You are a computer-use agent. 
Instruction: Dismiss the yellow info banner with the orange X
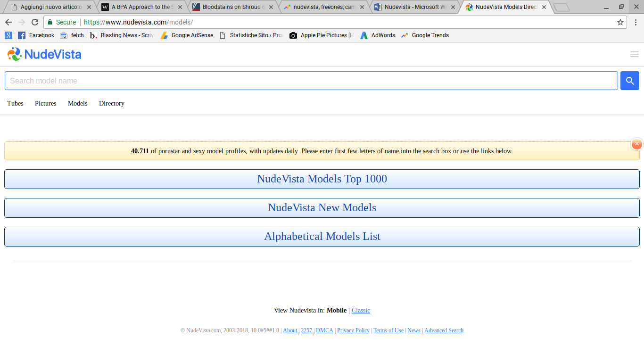[637, 144]
